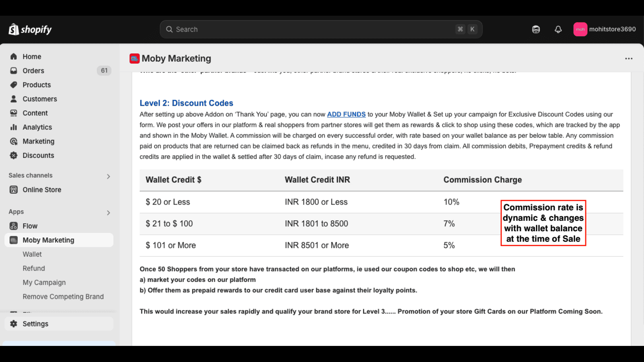This screenshot has width=644, height=362.
Task: Open the notifications bell
Action: coord(558,29)
